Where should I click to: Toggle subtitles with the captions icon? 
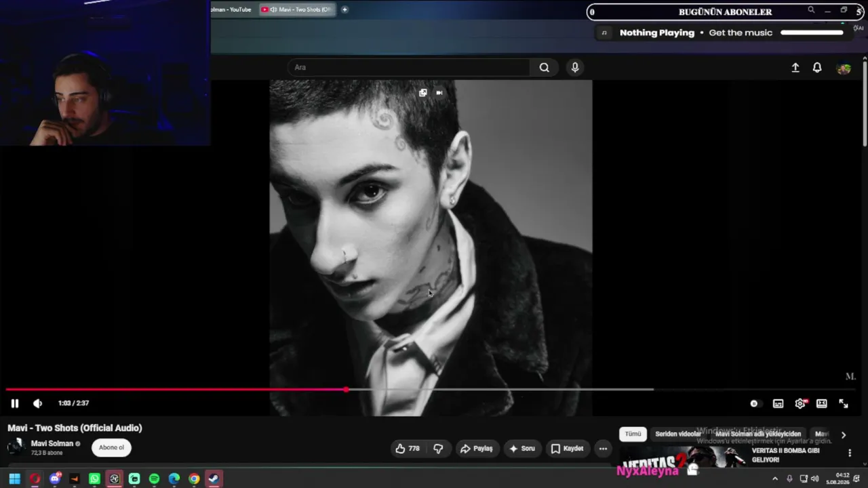(778, 403)
